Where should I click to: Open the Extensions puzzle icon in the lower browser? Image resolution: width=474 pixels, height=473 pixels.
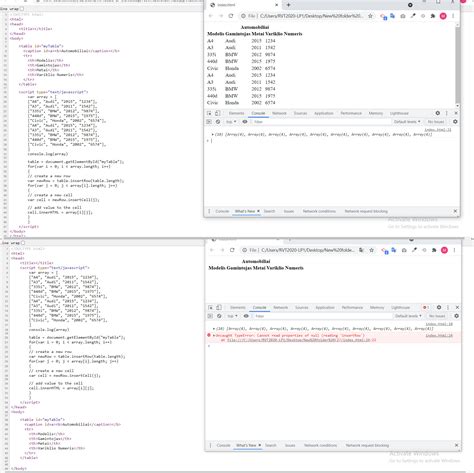click(x=434, y=250)
